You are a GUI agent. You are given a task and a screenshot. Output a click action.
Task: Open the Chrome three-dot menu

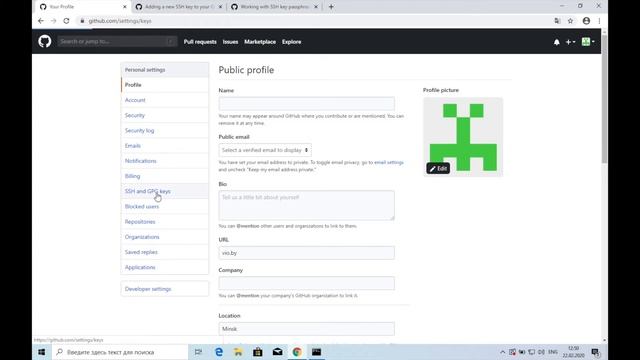[x=599, y=21]
